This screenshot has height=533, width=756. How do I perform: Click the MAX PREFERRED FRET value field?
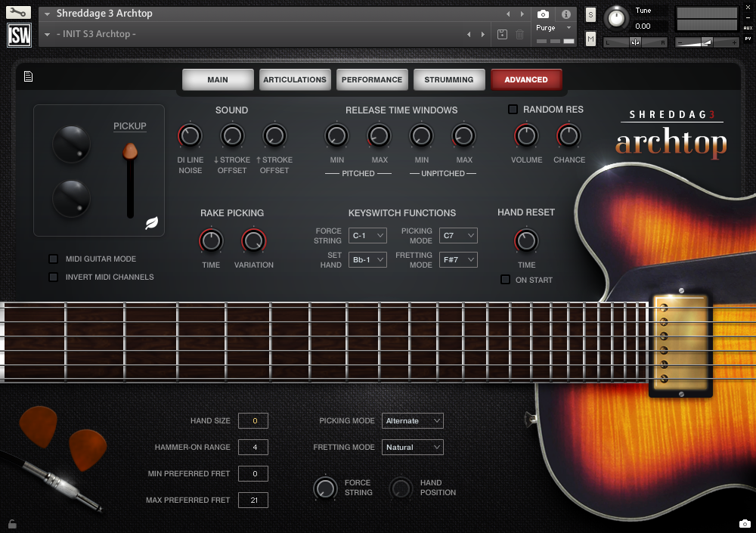tap(253, 500)
